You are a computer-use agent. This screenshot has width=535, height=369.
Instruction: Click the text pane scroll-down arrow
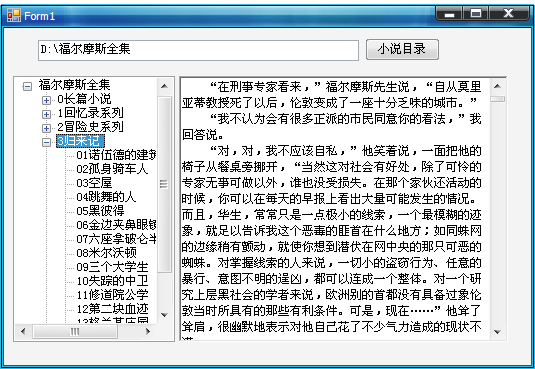[497, 332]
